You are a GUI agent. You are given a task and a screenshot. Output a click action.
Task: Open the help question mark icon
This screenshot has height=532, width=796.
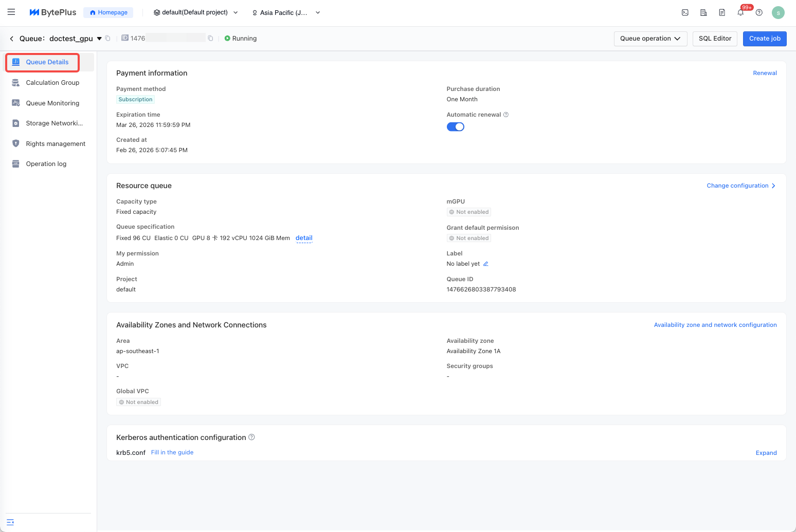click(759, 12)
